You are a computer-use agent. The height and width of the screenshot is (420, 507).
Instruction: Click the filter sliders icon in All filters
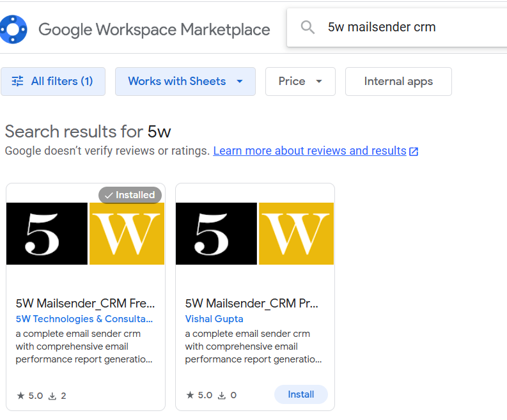[x=17, y=81]
